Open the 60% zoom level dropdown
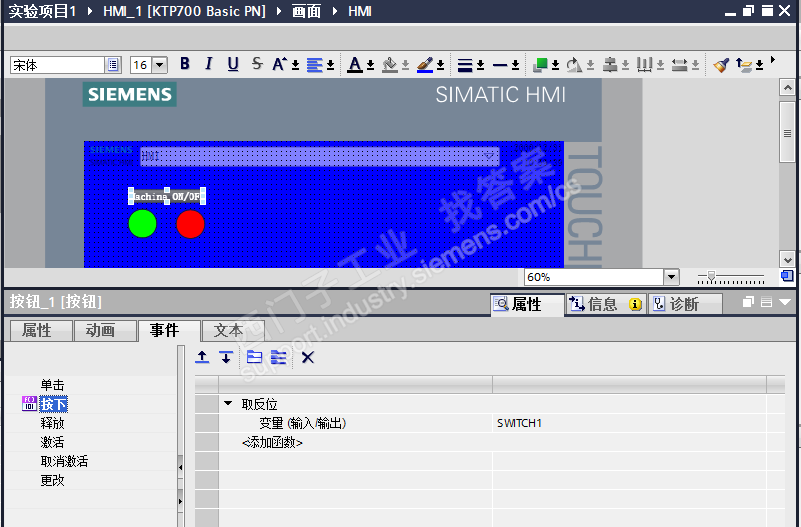This screenshot has height=527, width=801. point(671,277)
